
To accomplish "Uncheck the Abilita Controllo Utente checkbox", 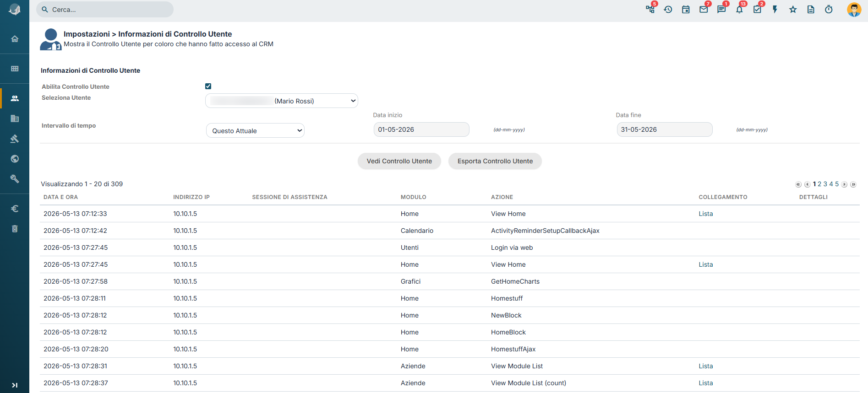I will point(208,86).
